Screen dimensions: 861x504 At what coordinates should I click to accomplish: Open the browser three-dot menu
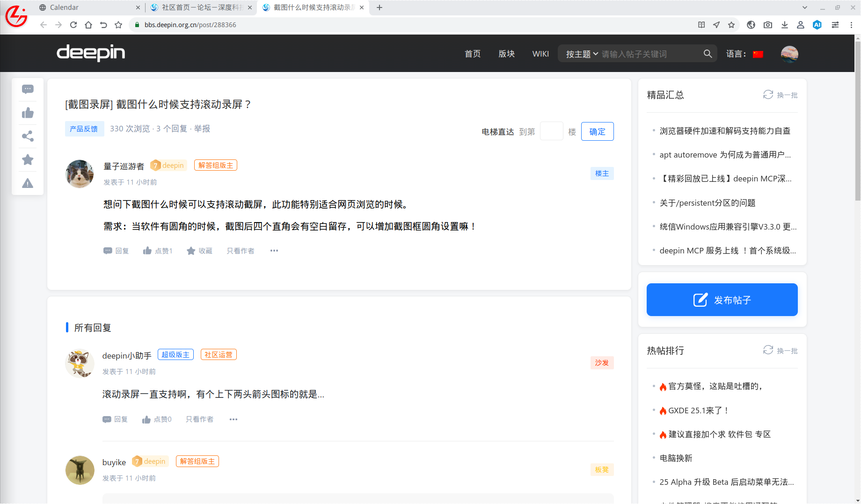click(851, 25)
